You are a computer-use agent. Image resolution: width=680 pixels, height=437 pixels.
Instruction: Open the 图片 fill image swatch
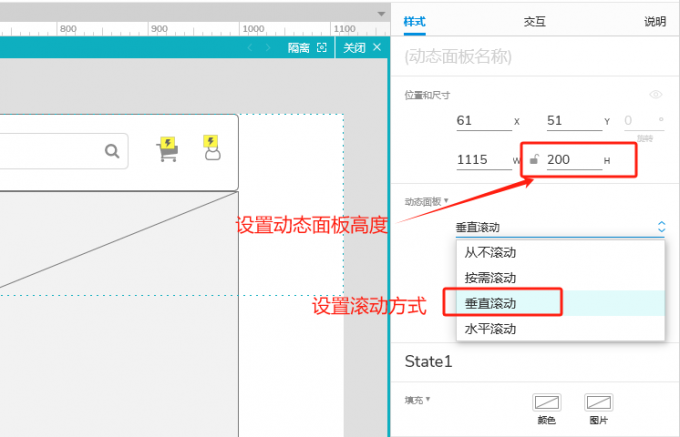point(598,402)
